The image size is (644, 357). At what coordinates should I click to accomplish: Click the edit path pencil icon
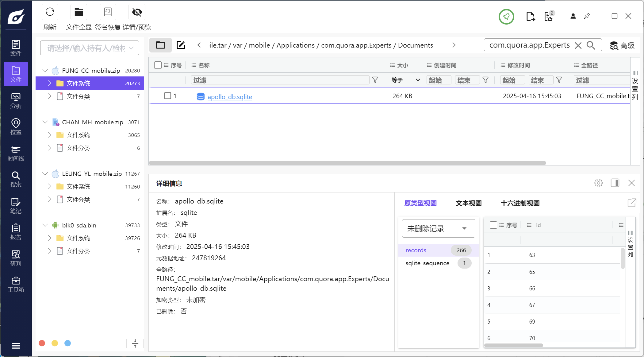tap(181, 45)
